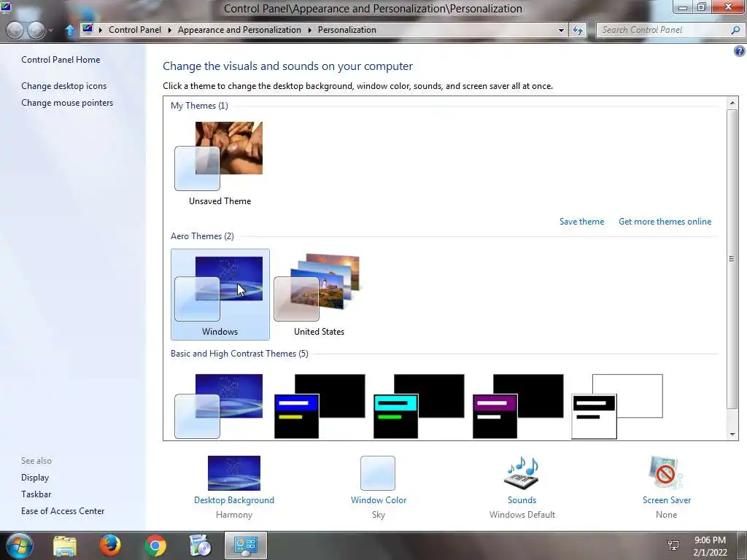The height and width of the screenshot is (560, 747).
Task: Open the address bar history dropdown arrow
Action: click(561, 30)
